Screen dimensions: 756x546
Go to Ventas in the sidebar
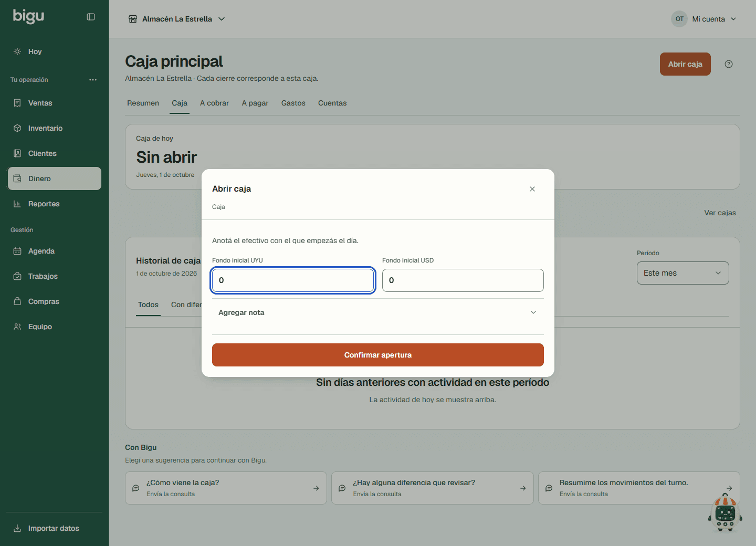(55, 103)
